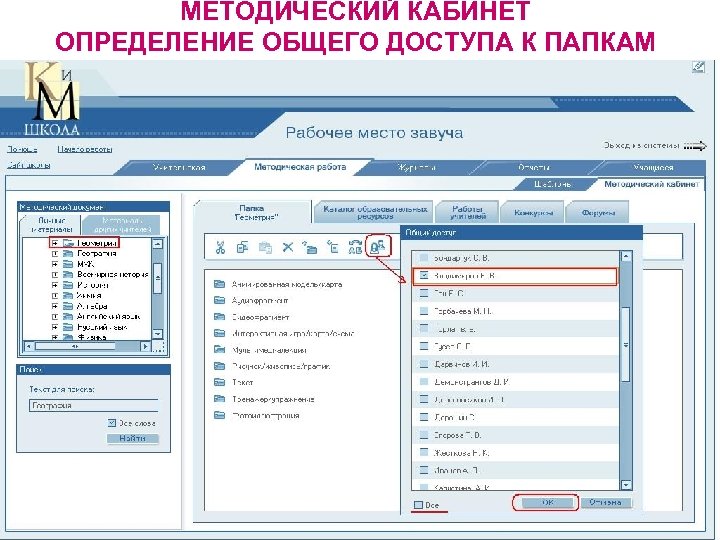Image resolution: width=720 pixels, height=540 pixels.
Task: Expand the Геометрия tree node
Action: [x=55, y=243]
